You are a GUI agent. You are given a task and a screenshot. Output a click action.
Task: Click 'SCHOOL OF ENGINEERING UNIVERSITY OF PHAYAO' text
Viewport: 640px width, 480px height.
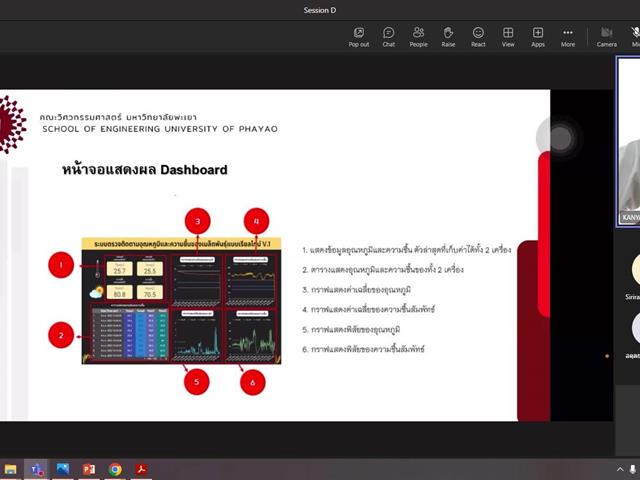coord(160,129)
